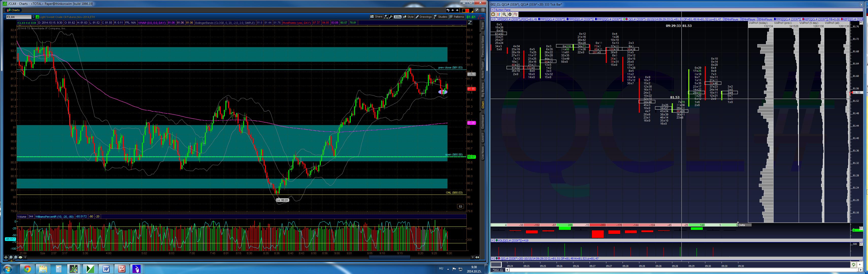The width and height of the screenshot is (868, 274).
Task: Open the Big Buttons side tab
Action: coord(482,90)
